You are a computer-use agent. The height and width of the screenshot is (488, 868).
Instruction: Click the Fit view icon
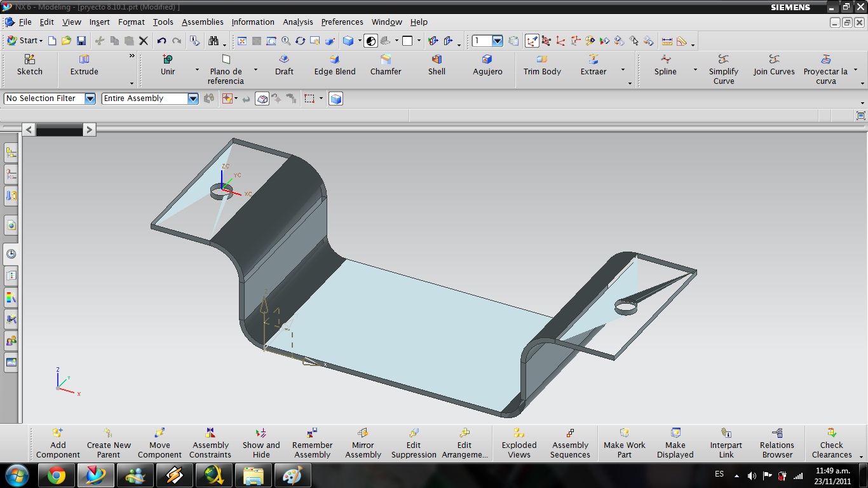click(242, 41)
